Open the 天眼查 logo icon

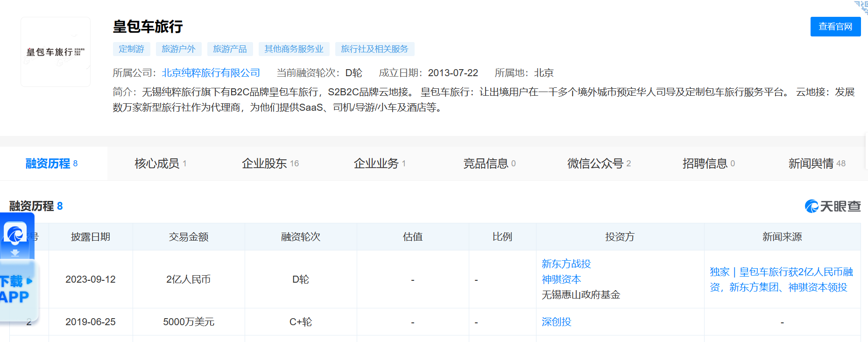833,206
